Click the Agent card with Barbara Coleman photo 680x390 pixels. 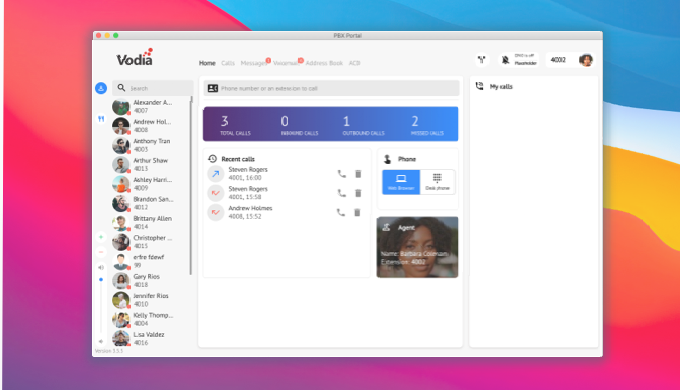coord(417,247)
